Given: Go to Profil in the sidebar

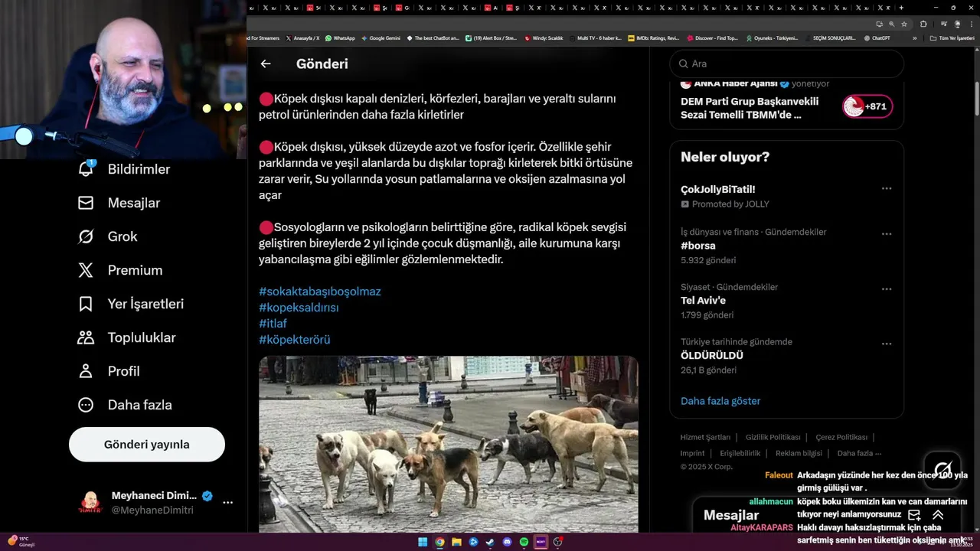Looking at the screenshot, I should pyautogui.click(x=108, y=371).
